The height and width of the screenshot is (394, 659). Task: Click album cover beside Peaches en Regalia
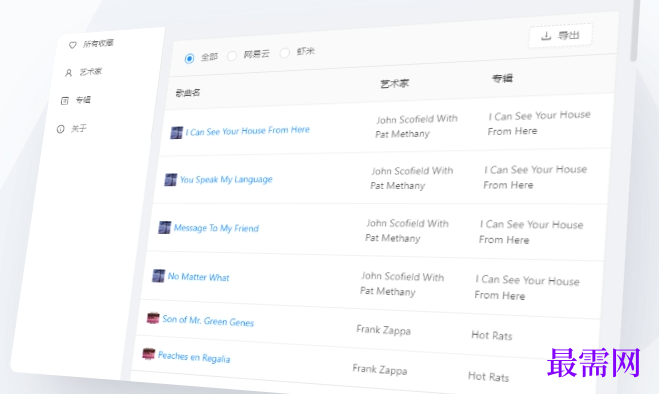(149, 354)
